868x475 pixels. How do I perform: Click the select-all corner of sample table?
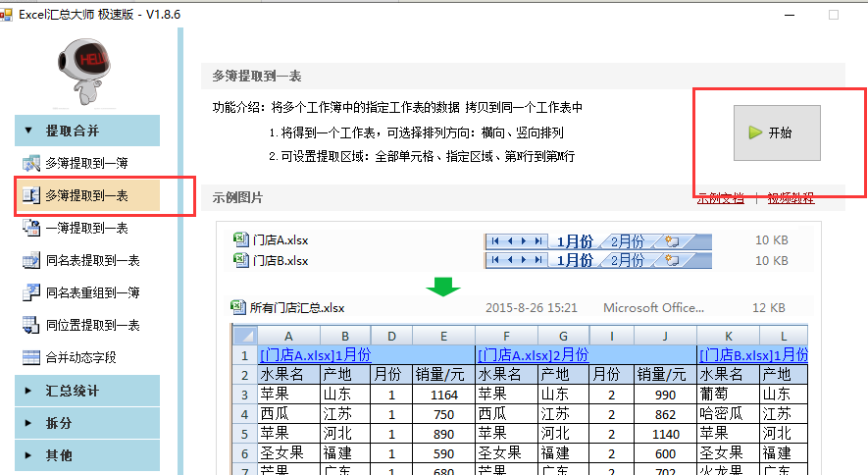(244, 336)
